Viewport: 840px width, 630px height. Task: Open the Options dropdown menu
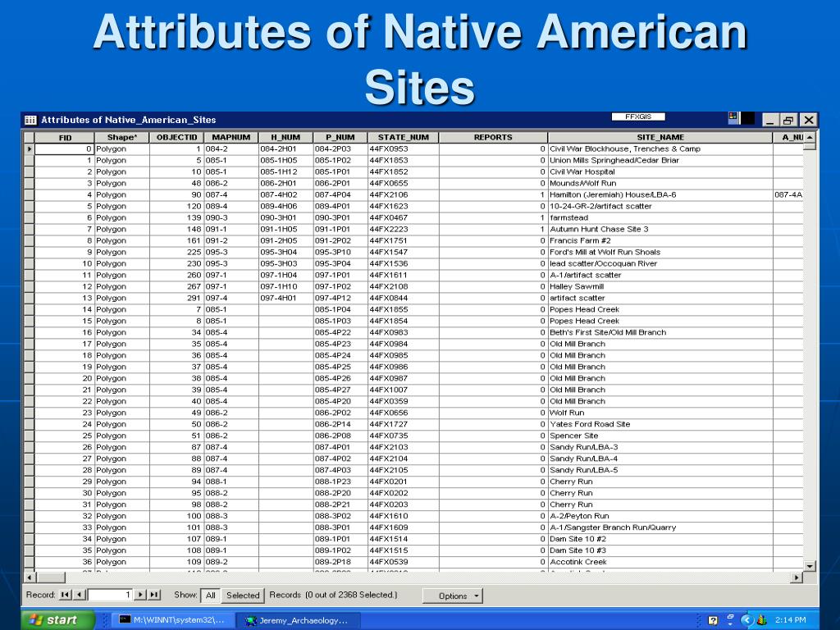[x=453, y=596]
